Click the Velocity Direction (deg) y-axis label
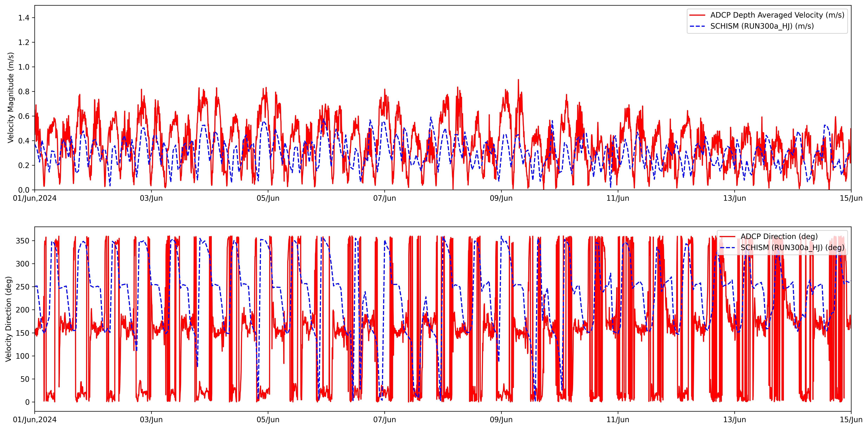The width and height of the screenshot is (868, 429). 9,319
